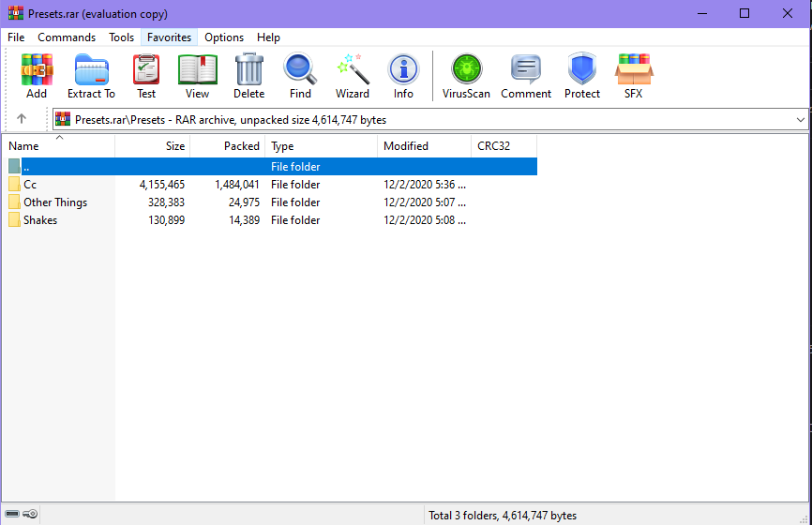This screenshot has width=812, height=525.
Task: Click File folder type in Shakes row
Action: [295, 220]
